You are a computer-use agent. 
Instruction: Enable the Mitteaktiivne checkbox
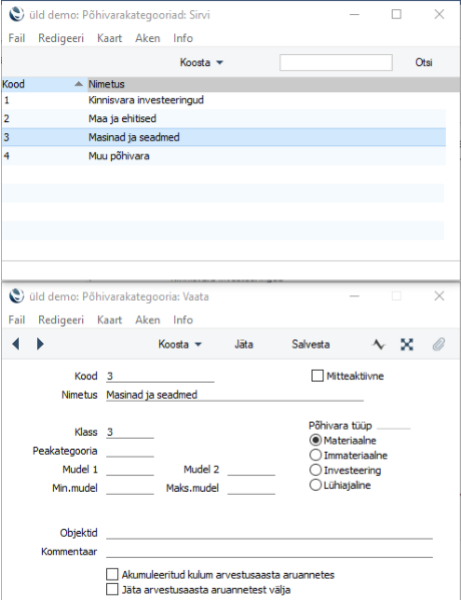[x=317, y=376]
